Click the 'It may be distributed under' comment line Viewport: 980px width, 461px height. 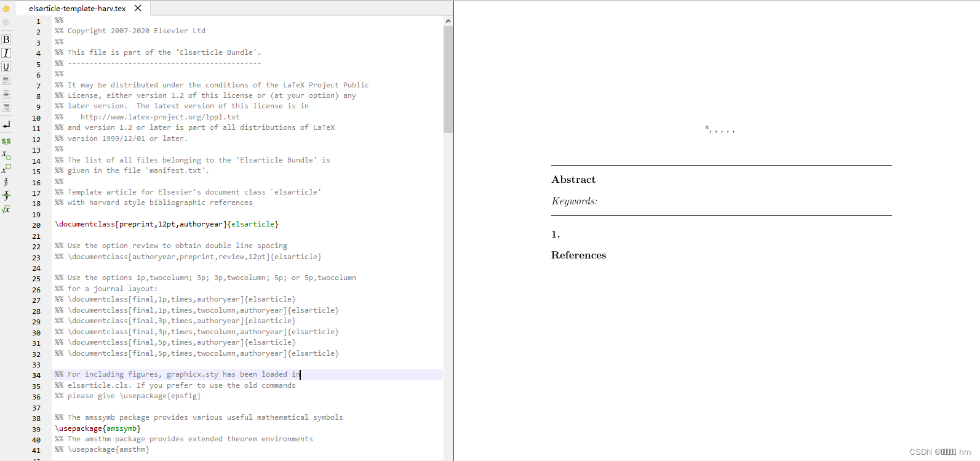(x=212, y=85)
